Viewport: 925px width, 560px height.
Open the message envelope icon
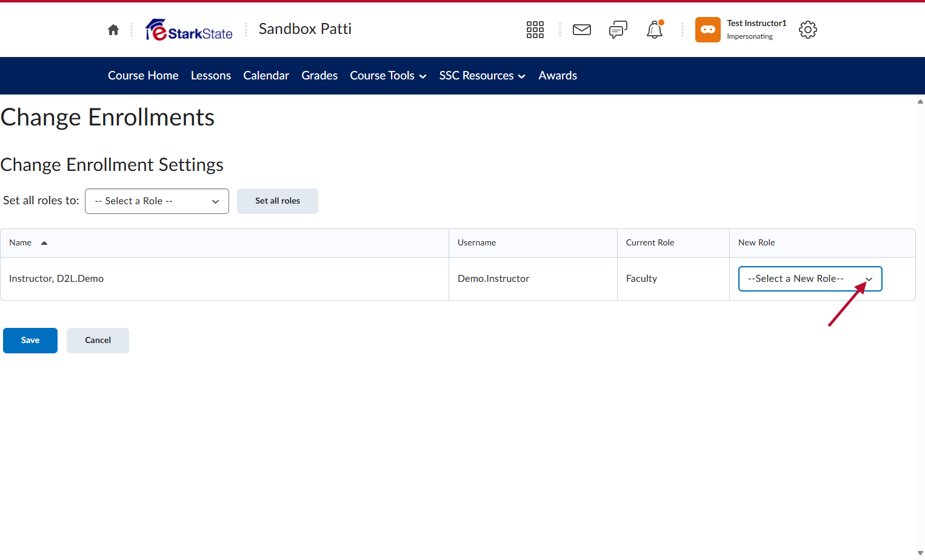582,30
